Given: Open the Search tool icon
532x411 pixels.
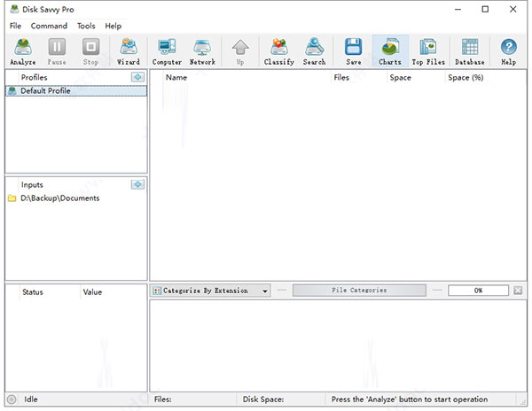Looking at the screenshot, I should pos(314,51).
